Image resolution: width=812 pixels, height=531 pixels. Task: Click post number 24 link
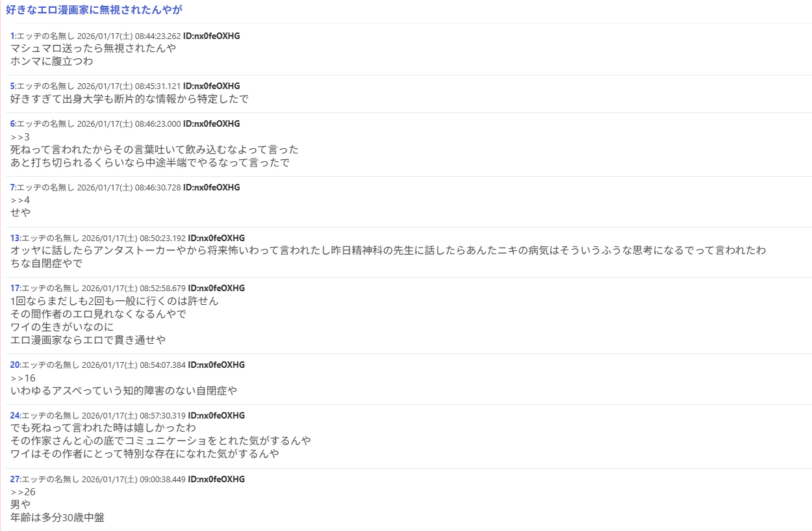(15, 415)
